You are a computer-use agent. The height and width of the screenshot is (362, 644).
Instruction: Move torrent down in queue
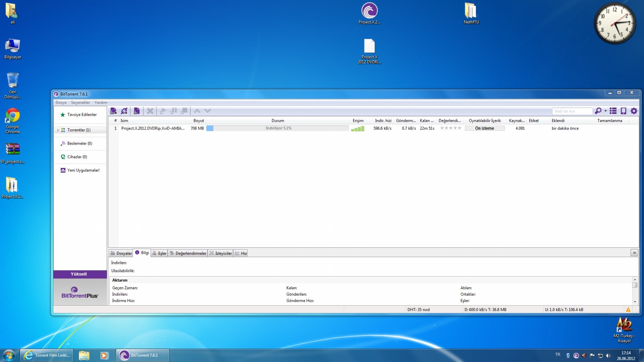click(208, 111)
